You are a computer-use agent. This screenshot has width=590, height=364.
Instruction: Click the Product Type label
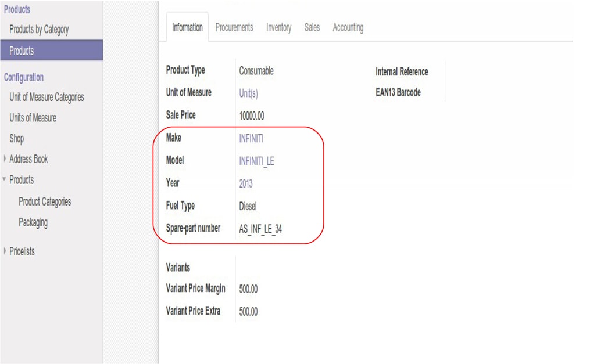[x=185, y=70]
